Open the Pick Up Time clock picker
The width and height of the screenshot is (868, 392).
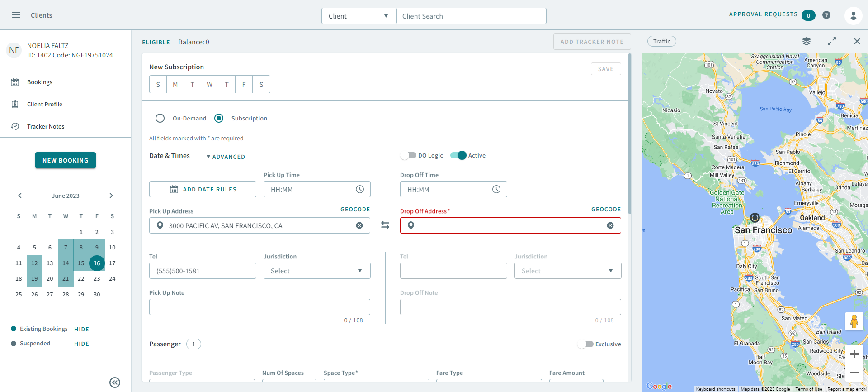[360, 189]
